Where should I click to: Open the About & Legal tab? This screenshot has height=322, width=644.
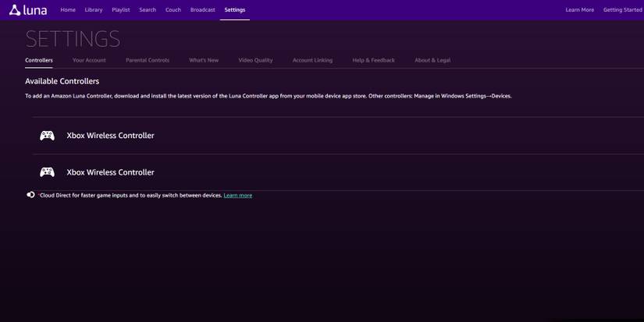click(432, 60)
